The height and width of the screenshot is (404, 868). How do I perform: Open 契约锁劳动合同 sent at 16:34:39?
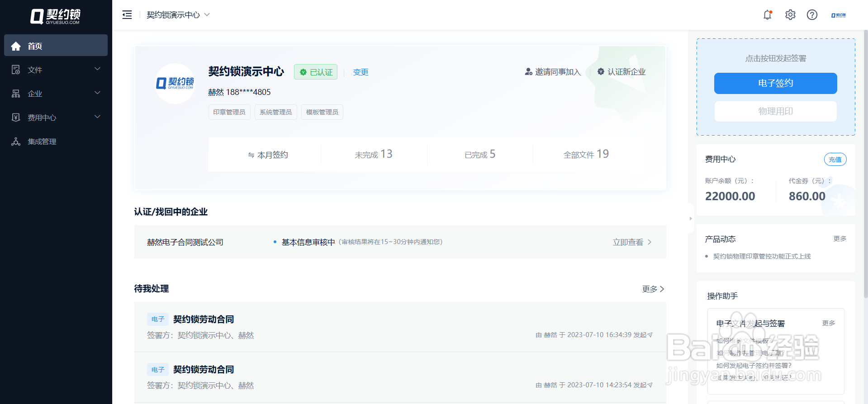pyautogui.click(x=204, y=319)
